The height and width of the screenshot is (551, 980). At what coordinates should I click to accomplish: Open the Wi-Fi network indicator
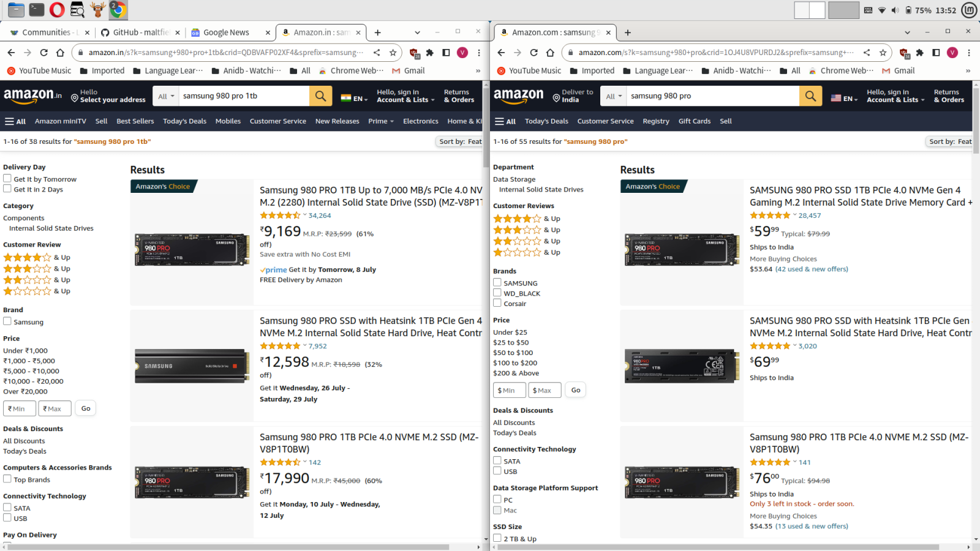click(x=882, y=10)
